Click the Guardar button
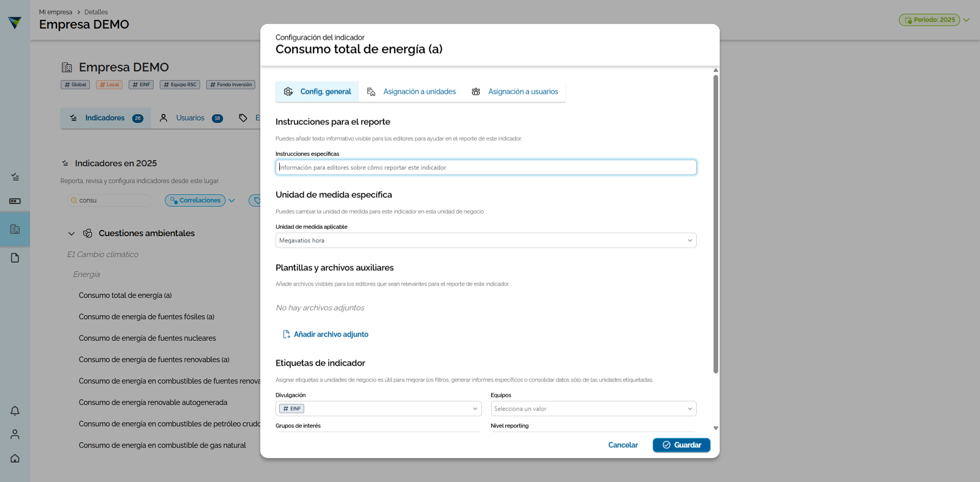Screen dimensions: 980x482 point(681,445)
